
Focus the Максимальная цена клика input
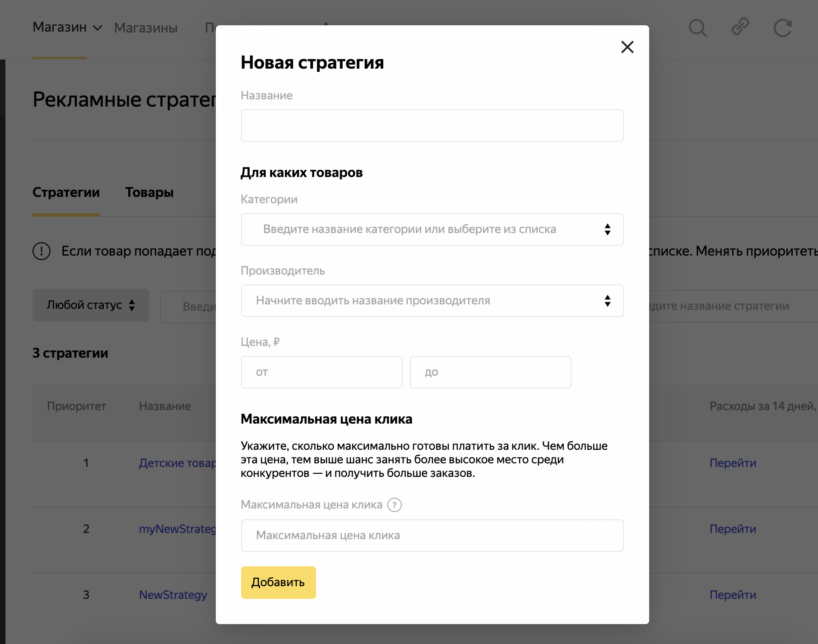[432, 536]
